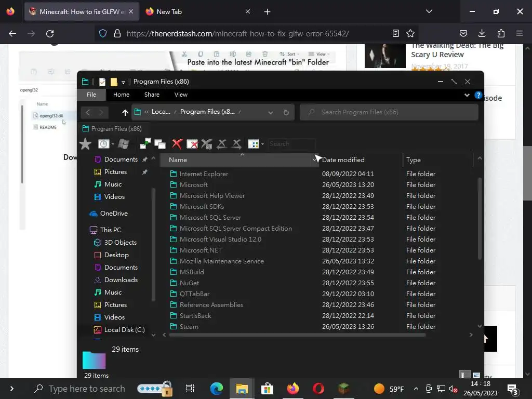Image resolution: width=532 pixels, height=399 pixels.
Task: Open Firefox hamburger application menu
Action: pyautogui.click(x=520, y=33)
